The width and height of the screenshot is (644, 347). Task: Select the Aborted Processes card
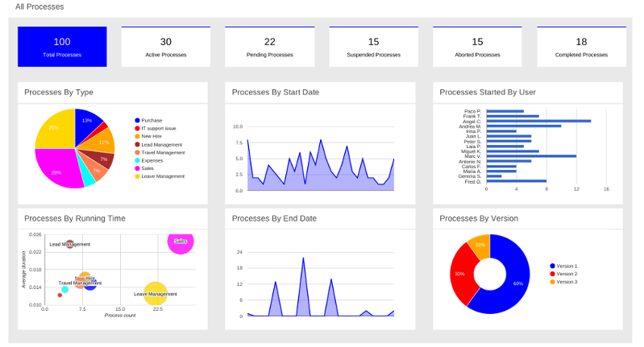(x=477, y=47)
